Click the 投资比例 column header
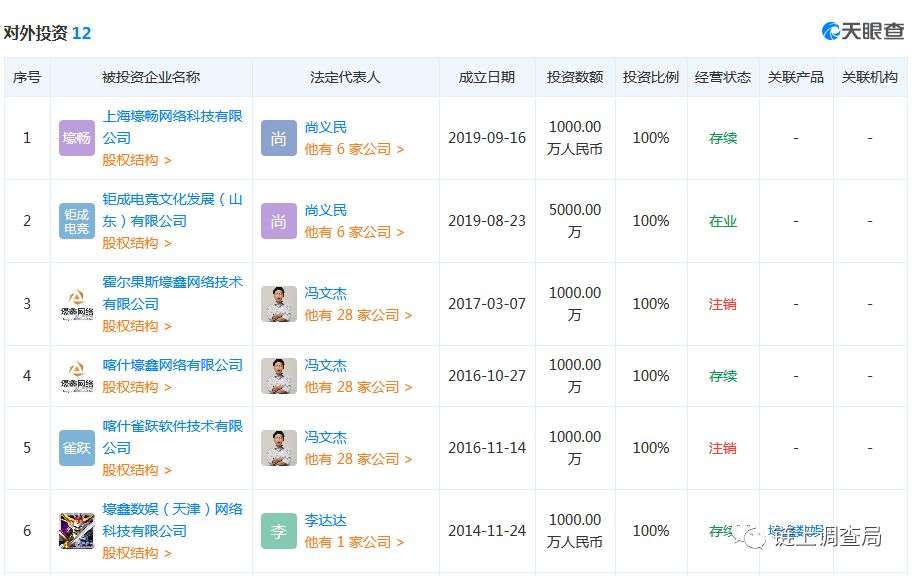912x576 pixels. [x=651, y=77]
